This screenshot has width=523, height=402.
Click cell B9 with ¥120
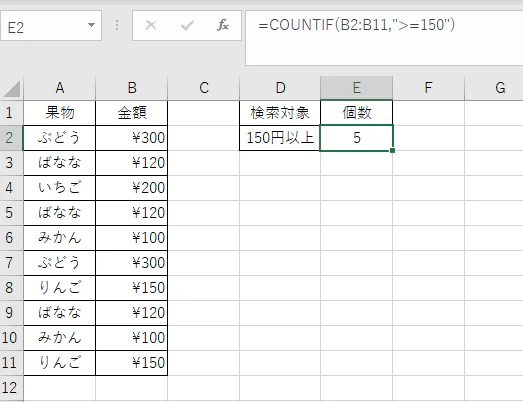[x=132, y=313]
